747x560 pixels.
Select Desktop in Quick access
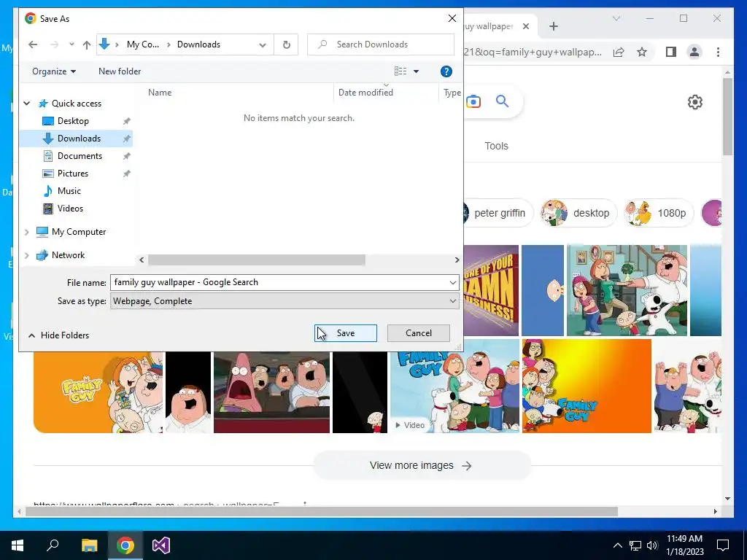[x=73, y=121]
